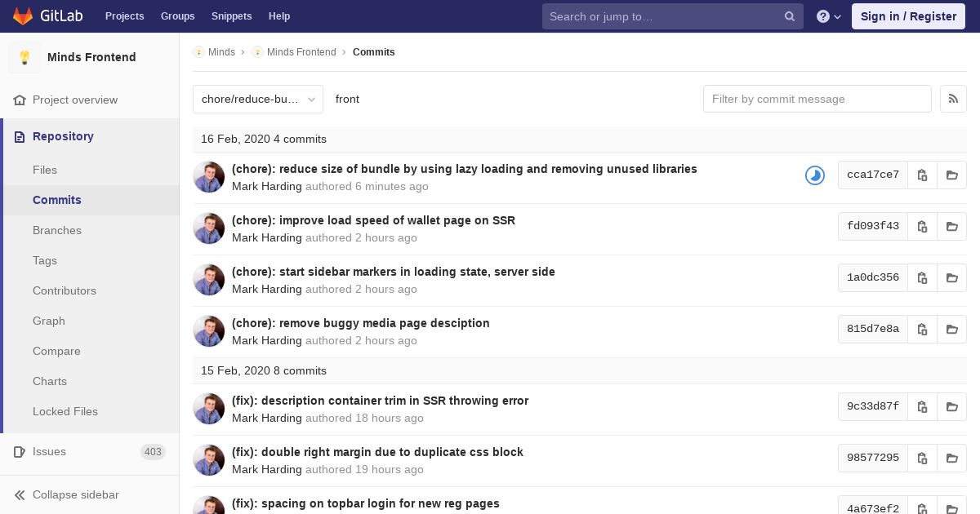Screen dimensions: 980x514
Task: Browse files at commit 1a0dc356
Action: click(951, 278)
